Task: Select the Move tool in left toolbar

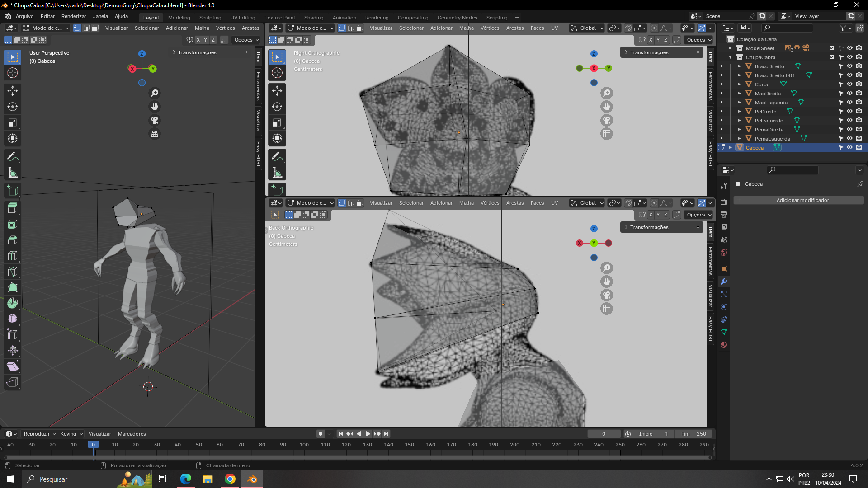Action: [13, 91]
